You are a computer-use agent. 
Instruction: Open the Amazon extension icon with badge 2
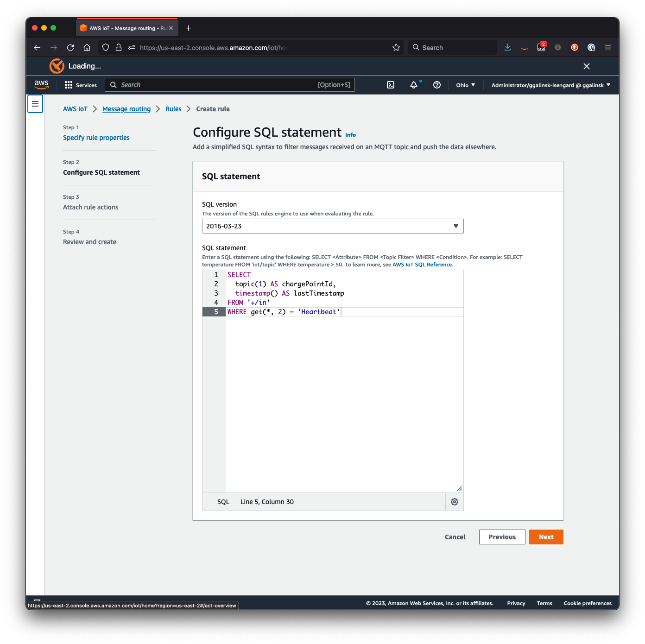pyautogui.click(x=541, y=47)
